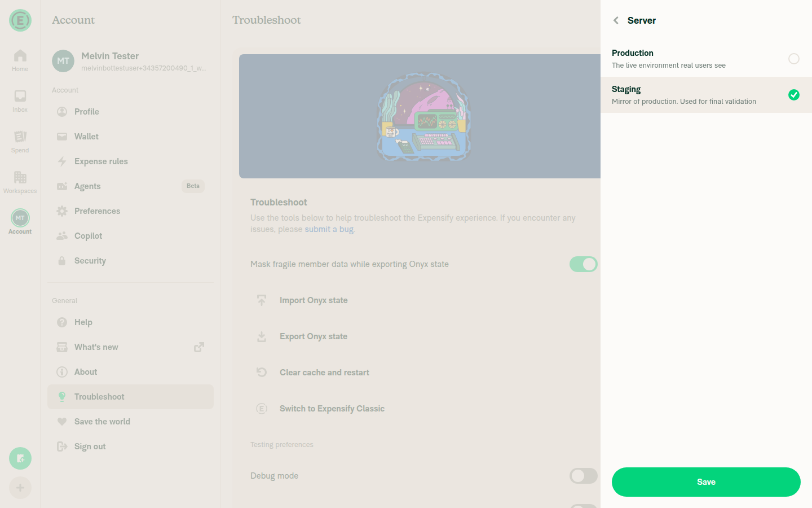Open Expense rules settings
The width and height of the screenshot is (812, 508).
(130, 161)
